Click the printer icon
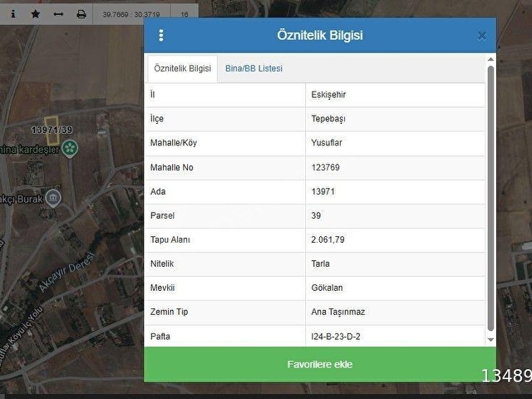The height and width of the screenshot is (399, 532). click(81, 14)
